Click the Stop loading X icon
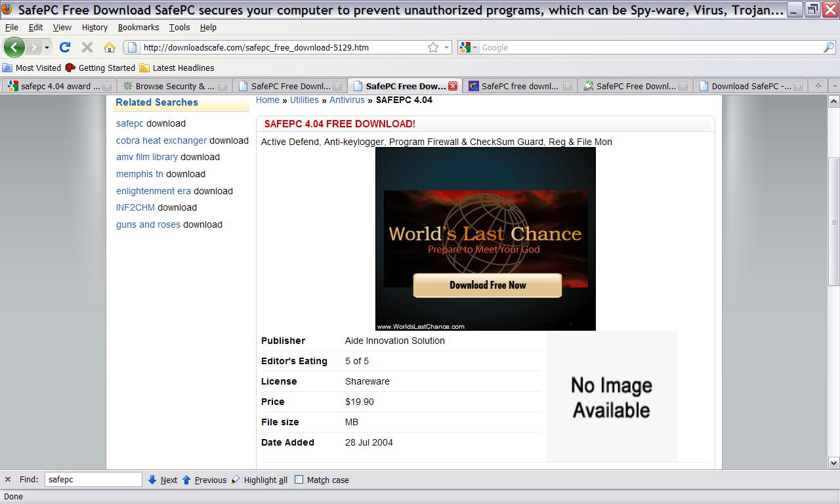The height and width of the screenshot is (504, 840). click(87, 47)
